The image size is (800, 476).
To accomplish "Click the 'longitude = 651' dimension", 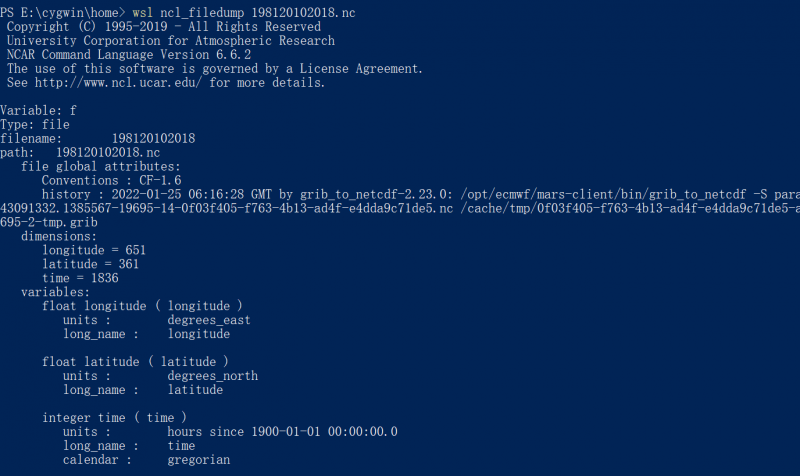I will pos(94,250).
